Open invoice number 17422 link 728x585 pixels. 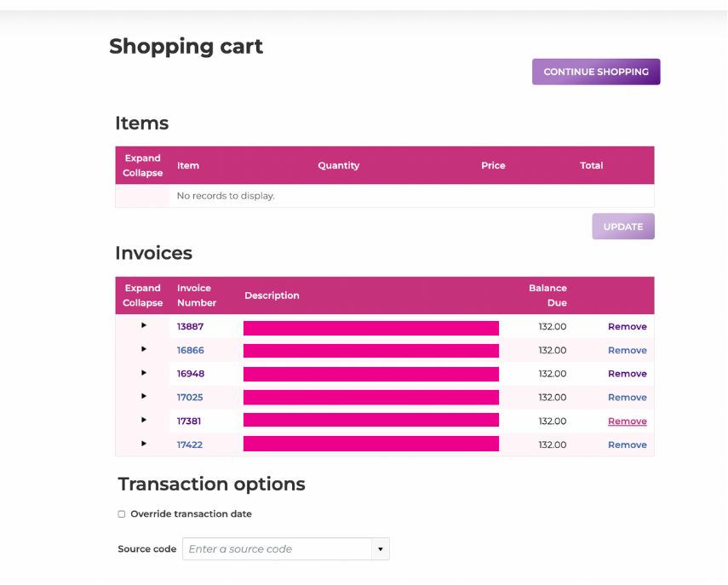[190, 444]
